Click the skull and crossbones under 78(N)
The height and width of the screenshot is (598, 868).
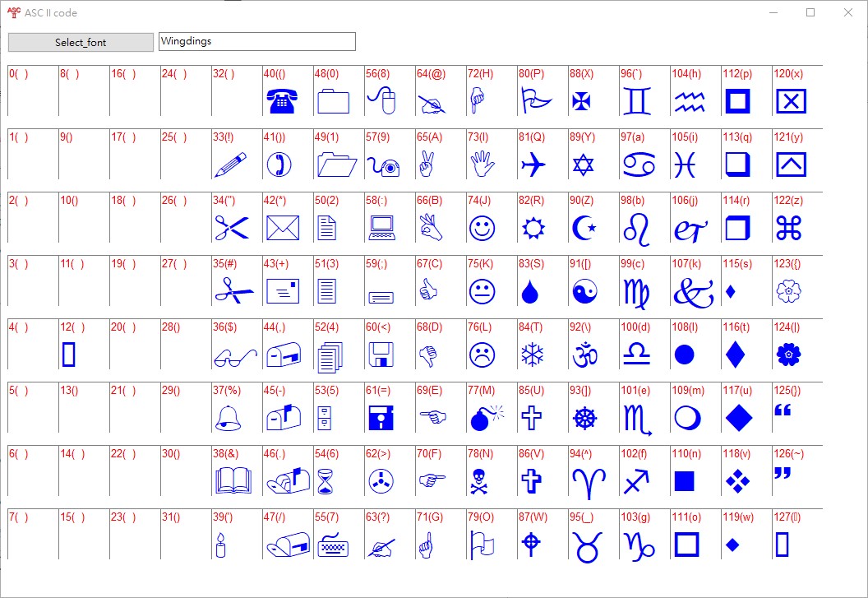click(479, 482)
